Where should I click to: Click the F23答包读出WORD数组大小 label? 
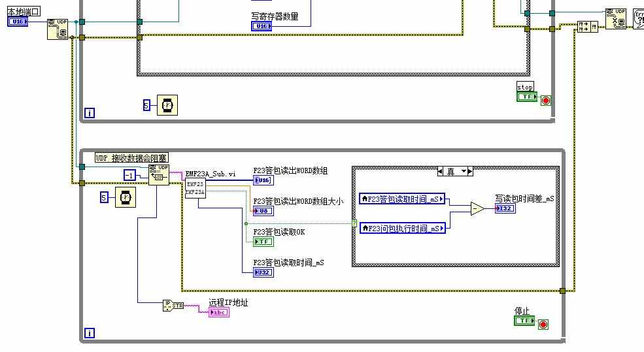[298, 201]
